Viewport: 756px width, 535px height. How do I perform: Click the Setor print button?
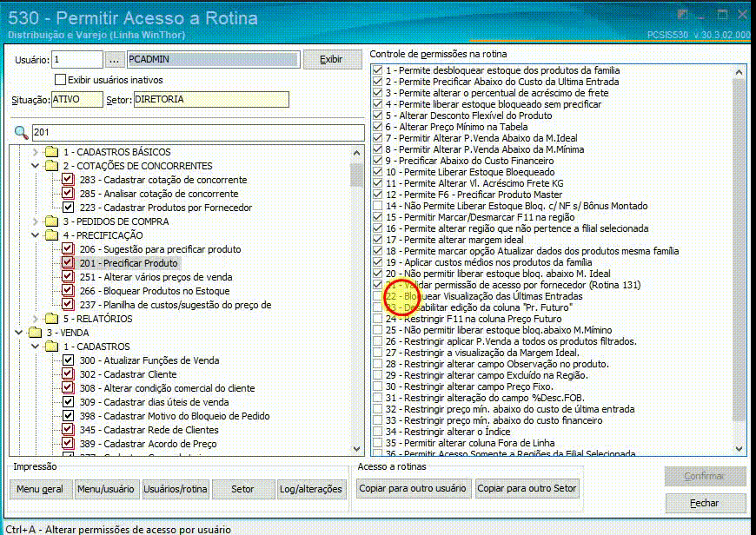pos(242,489)
